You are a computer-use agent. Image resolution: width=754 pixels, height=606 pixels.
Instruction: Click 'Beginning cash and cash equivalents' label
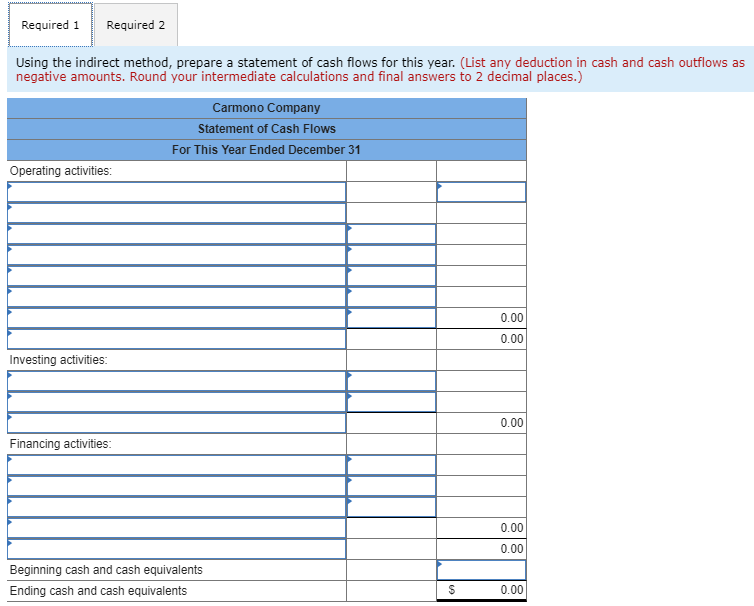[x=106, y=570]
